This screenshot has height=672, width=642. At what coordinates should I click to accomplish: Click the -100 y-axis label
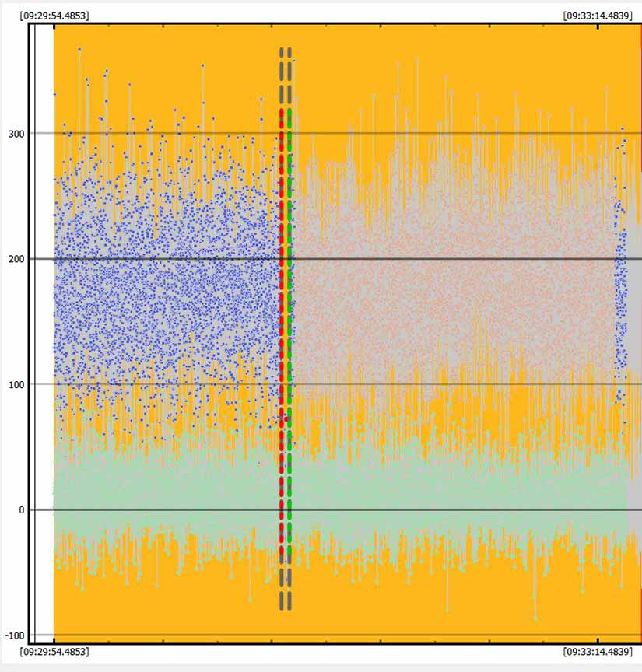[x=15, y=635]
